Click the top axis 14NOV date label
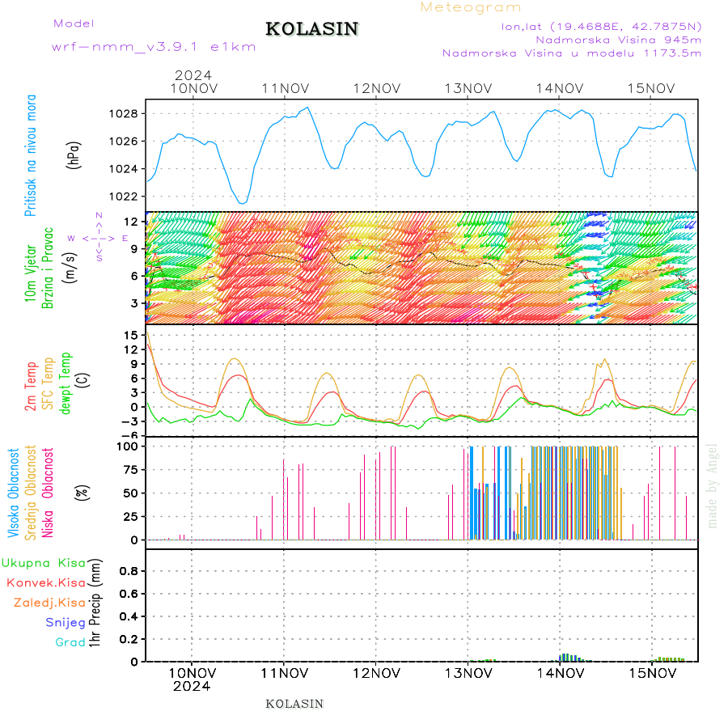This screenshot has width=728, height=728. coord(560,88)
